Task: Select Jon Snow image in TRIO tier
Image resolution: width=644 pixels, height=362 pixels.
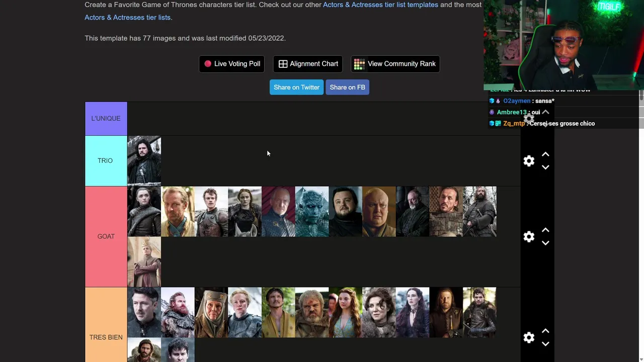Action: pyautogui.click(x=144, y=161)
